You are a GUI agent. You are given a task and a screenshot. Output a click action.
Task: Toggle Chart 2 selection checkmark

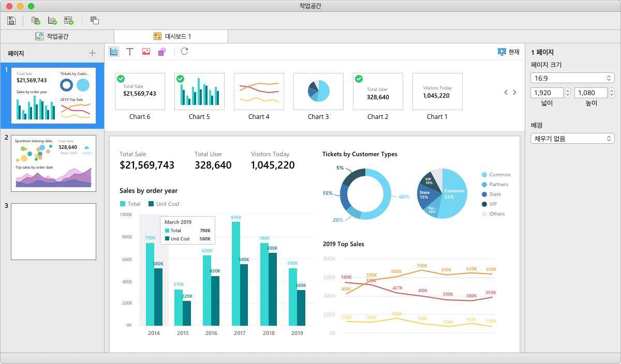click(x=359, y=79)
